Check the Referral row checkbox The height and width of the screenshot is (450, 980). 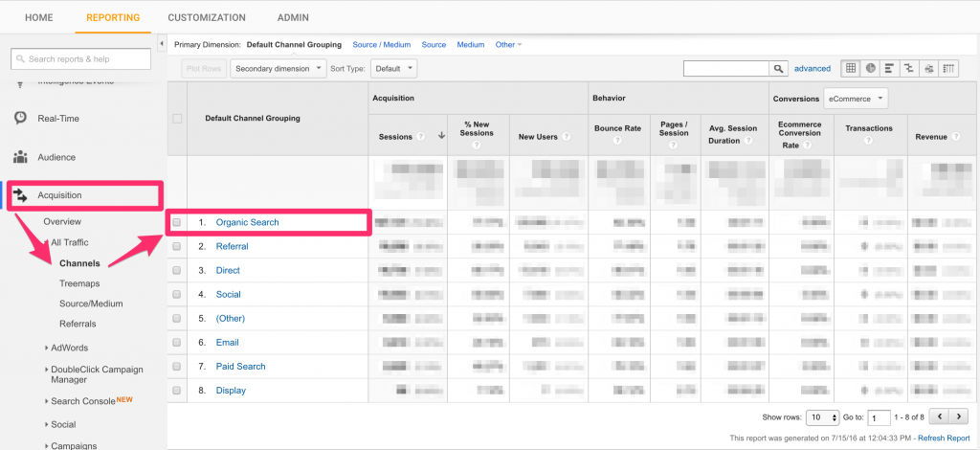[x=177, y=246]
